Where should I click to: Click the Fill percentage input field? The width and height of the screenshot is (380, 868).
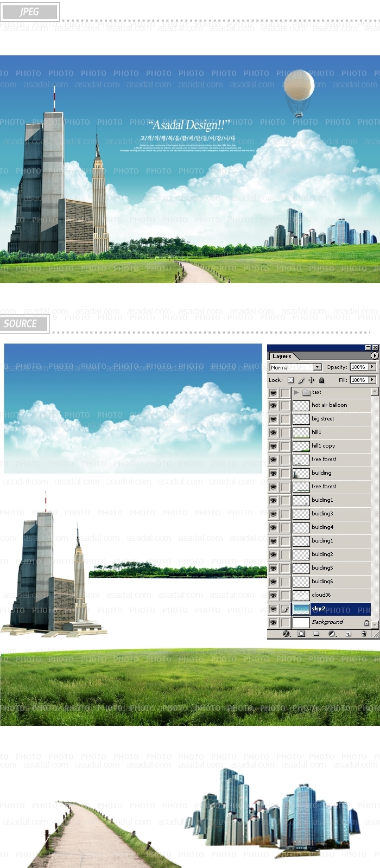click(358, 380)
